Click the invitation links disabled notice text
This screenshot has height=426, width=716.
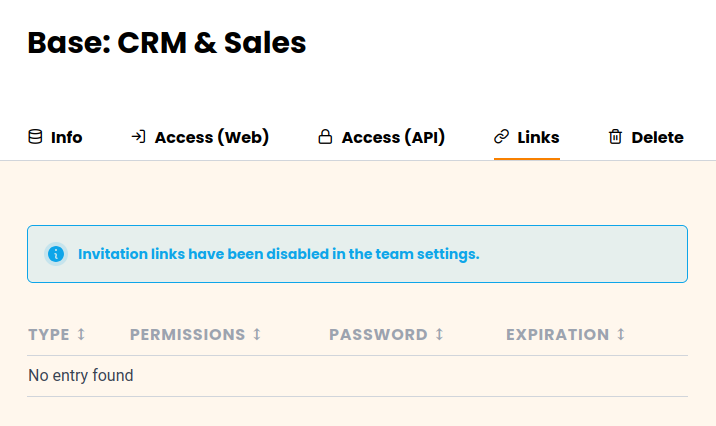[279, 254]
